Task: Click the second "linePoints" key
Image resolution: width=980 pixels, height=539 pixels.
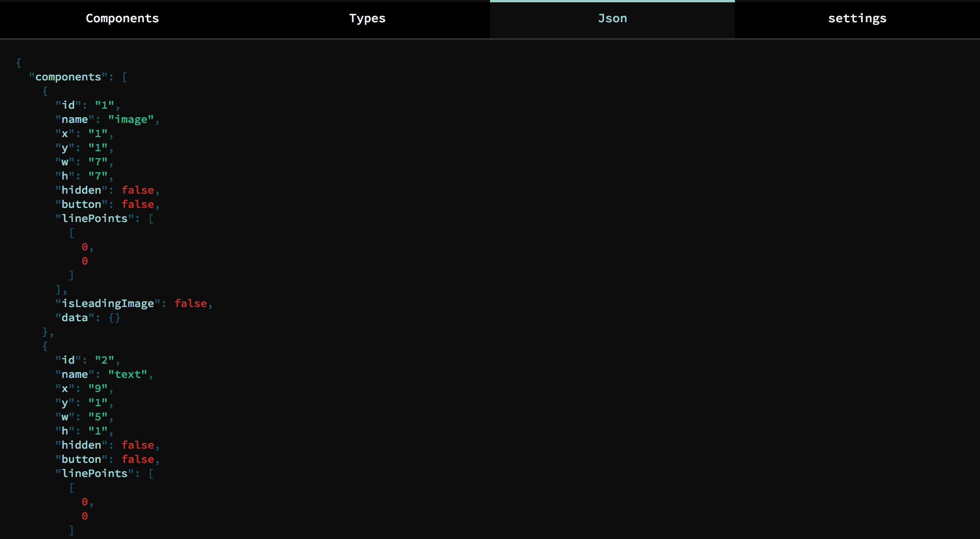Action: 95,474
